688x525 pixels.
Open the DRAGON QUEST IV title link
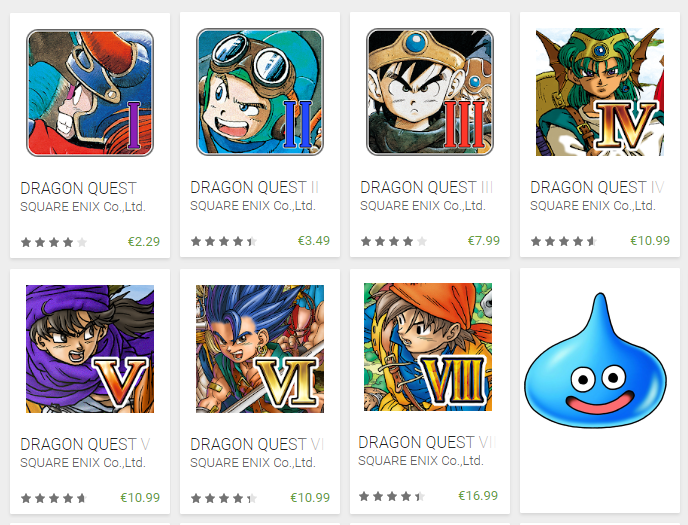pos(597,187)
